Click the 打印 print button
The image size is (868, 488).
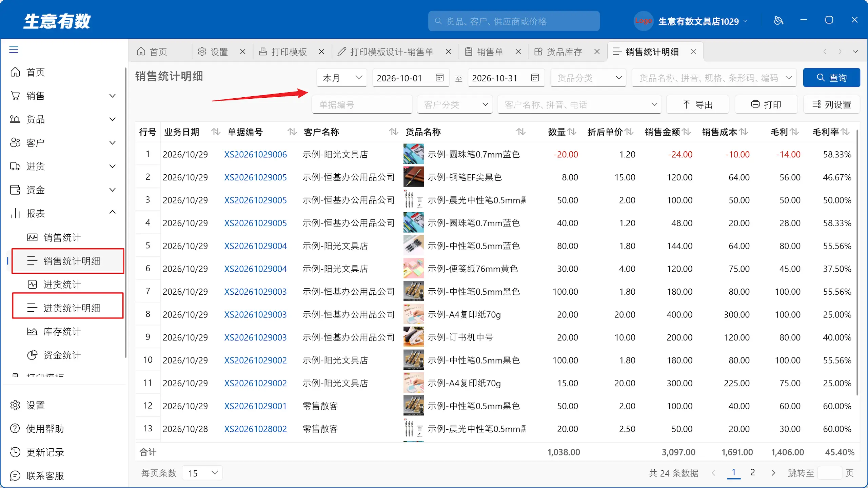(766, 104)
